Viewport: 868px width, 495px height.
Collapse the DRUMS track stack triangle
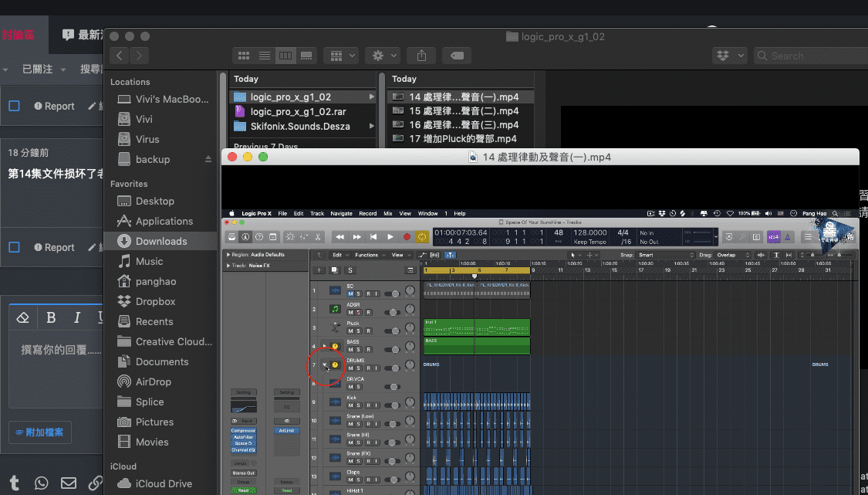pyautogui.click(x=326, y=364)
